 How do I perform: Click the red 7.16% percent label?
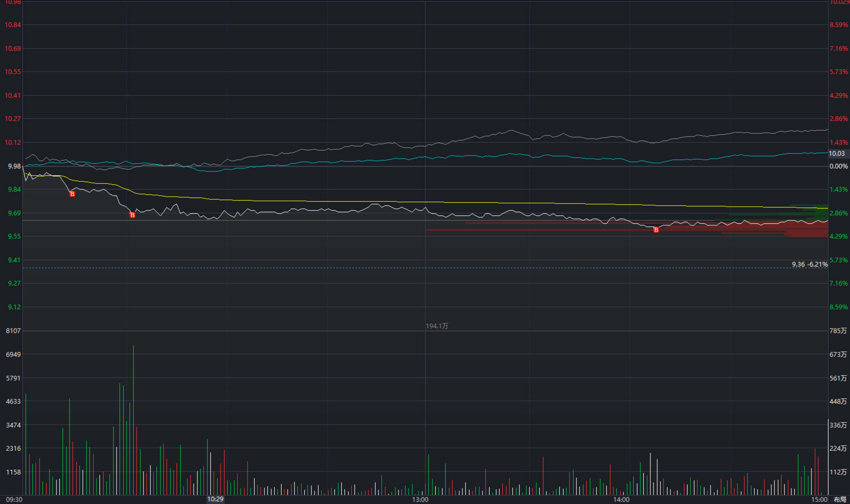(x=839, y=49)
